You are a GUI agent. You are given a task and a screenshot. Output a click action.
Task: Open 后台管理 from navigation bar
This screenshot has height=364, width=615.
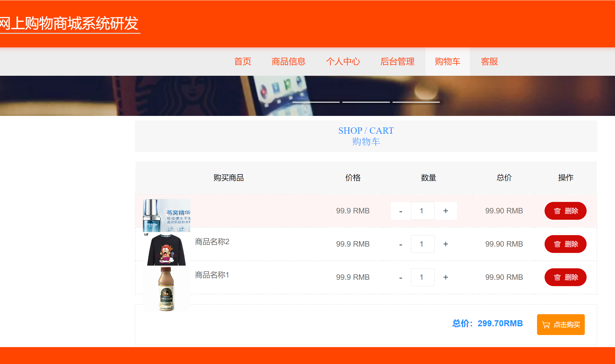(397, 62)
